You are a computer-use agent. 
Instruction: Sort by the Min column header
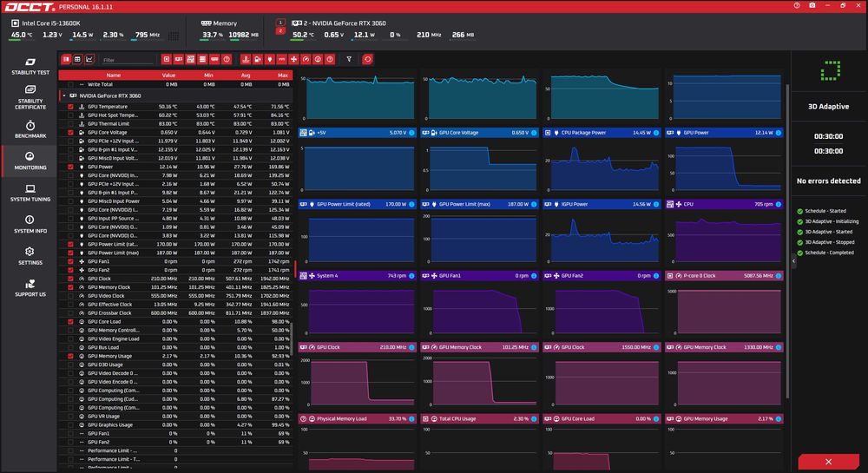[208, 76]
